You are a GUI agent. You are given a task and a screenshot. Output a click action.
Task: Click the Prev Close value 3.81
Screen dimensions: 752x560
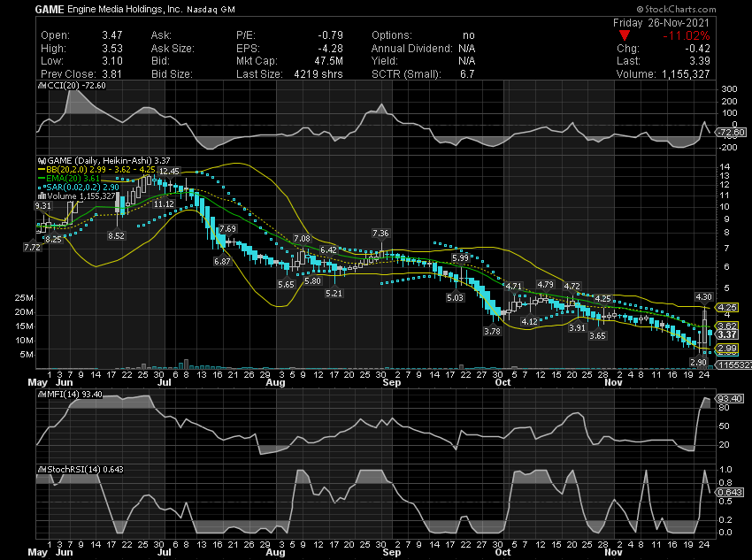112,74
